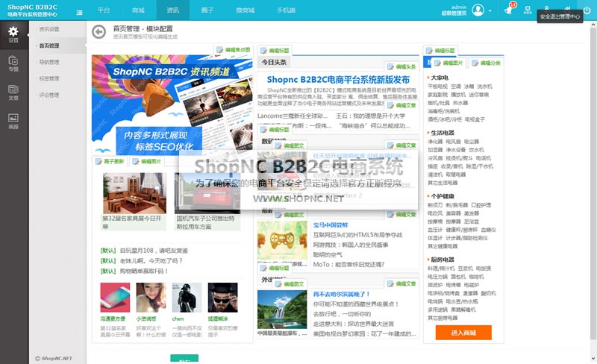Click 编辑图片 beside 圈子更新
Screen dimensions: 597x364
click(x=147, y=161)
